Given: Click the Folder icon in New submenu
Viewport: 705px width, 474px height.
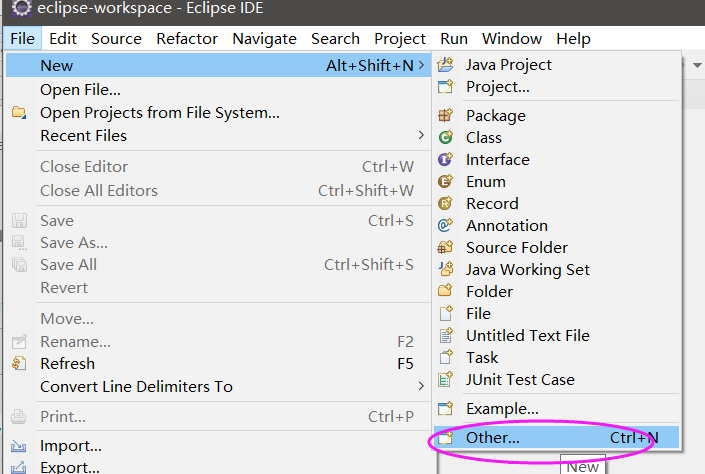Looking at the screenshot, I should click(446, 291).
